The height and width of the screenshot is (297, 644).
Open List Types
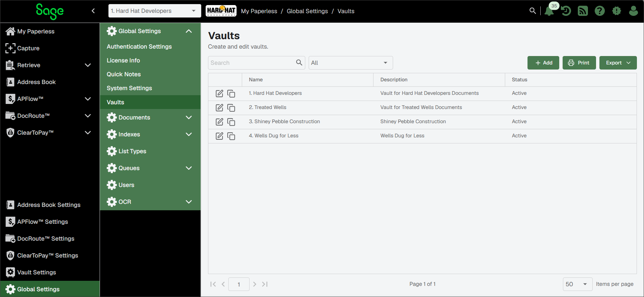click(150, 151)
